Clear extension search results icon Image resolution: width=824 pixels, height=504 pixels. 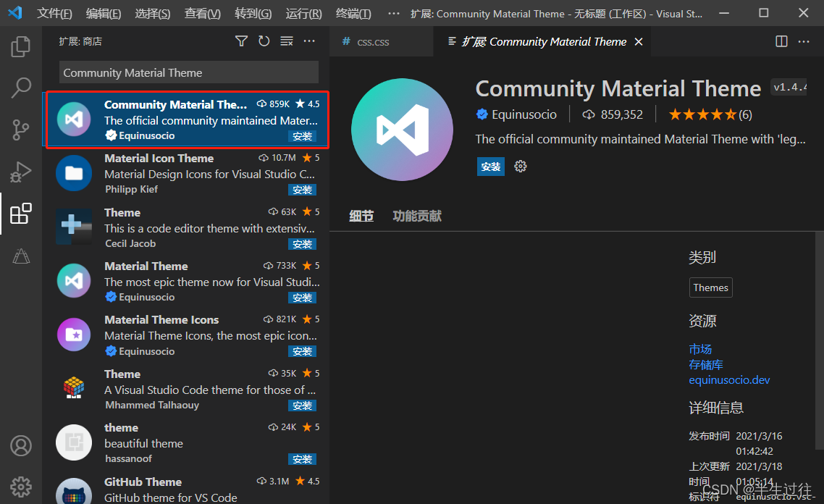(x=287, y=41)
